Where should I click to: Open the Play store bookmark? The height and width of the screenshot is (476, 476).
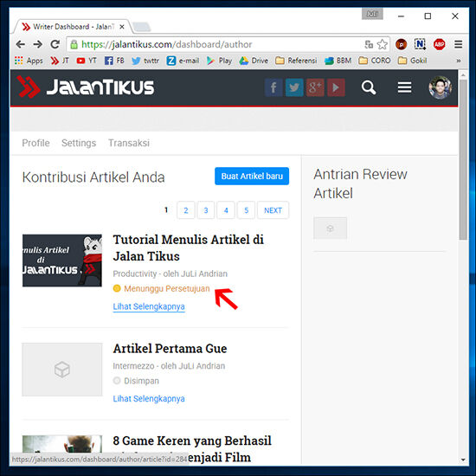[219, 61]
